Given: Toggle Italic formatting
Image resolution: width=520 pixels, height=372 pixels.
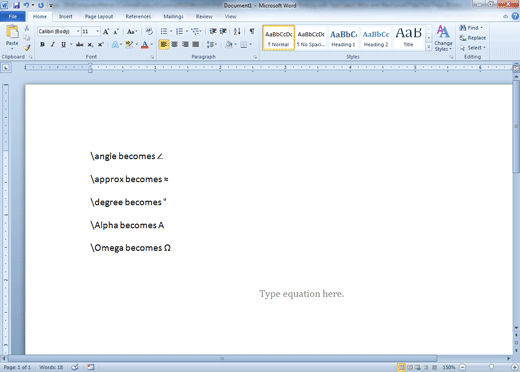Looking at the screenshot, I should click(x=53, y=44).
